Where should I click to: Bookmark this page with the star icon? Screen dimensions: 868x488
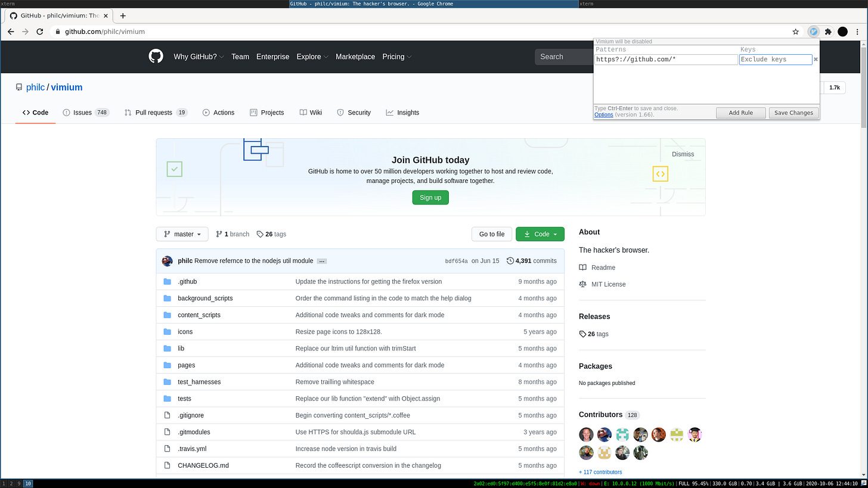(795, 32)
